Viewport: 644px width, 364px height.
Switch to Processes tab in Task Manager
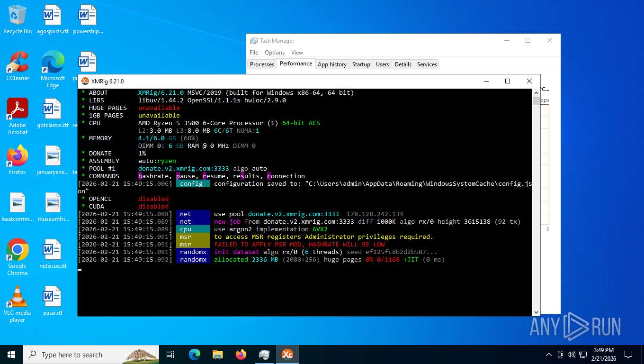[262, 64]
